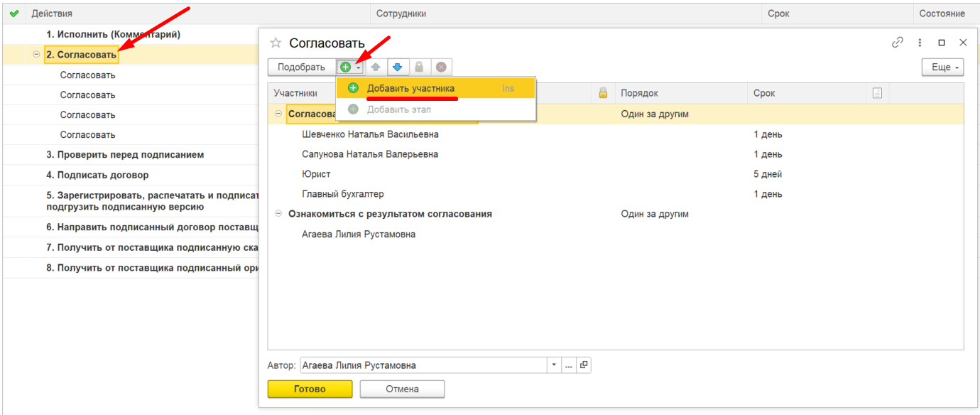This screenshot has width=980, height=415.
Task: Confirm with the Готово button
Action: click(x=310, y=389)
